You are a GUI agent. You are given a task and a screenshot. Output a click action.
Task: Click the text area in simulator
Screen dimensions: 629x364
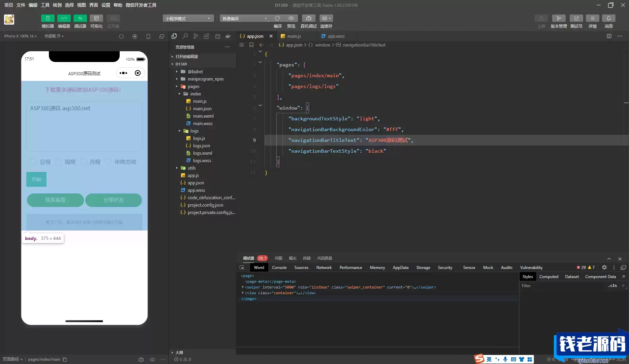[x=84, y=126]
